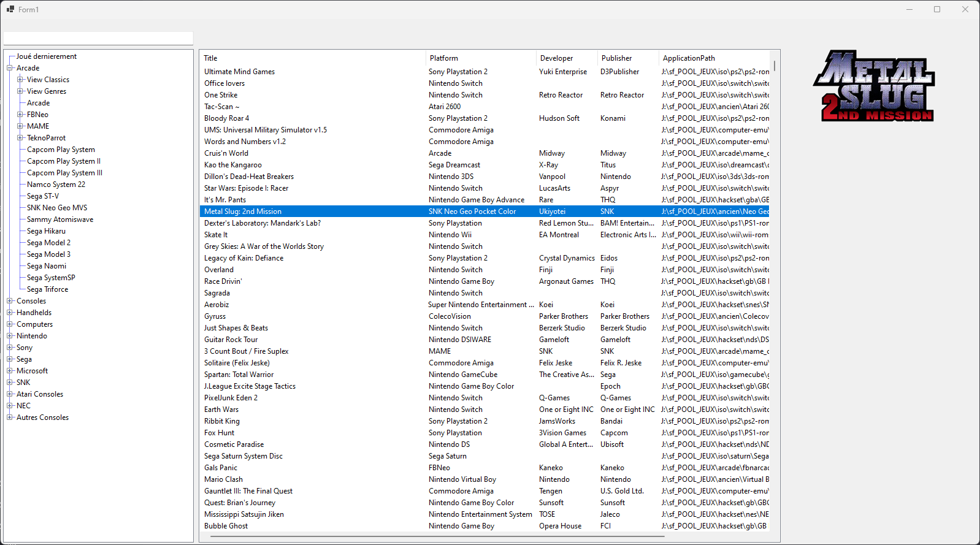
Task: Click 'Sega Dreamcast' platform cell
Action: 454,165
